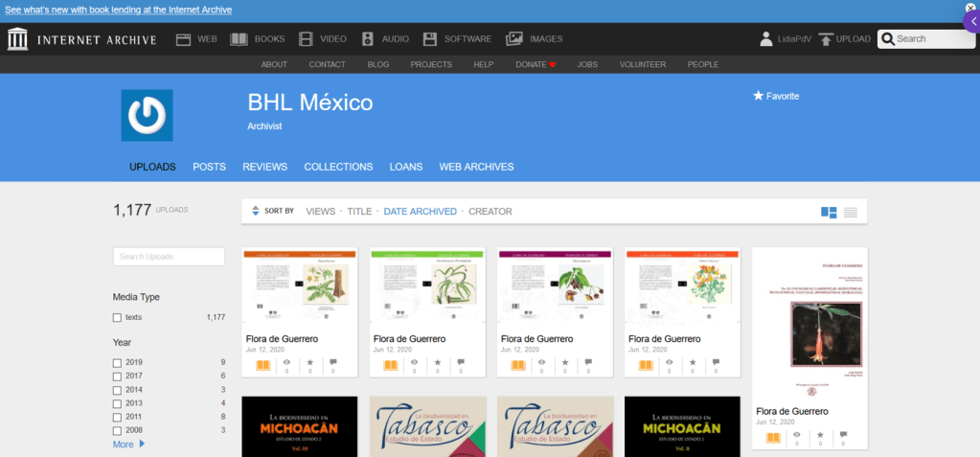
Task: Focus the top Search field
Action: point(925,38)
